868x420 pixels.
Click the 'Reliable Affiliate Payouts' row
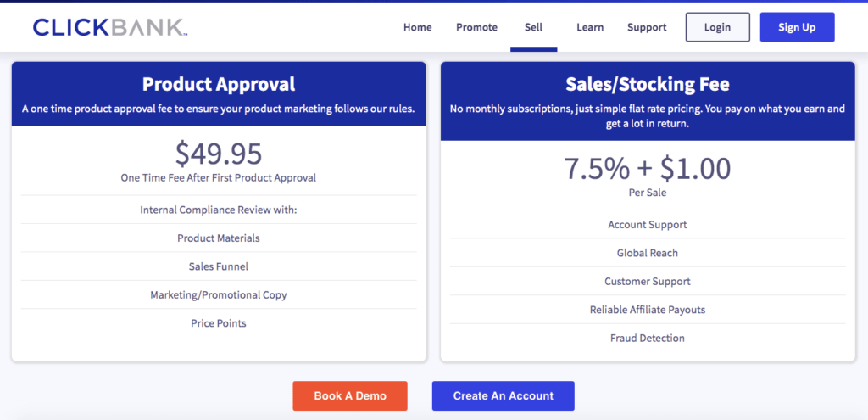647,309
